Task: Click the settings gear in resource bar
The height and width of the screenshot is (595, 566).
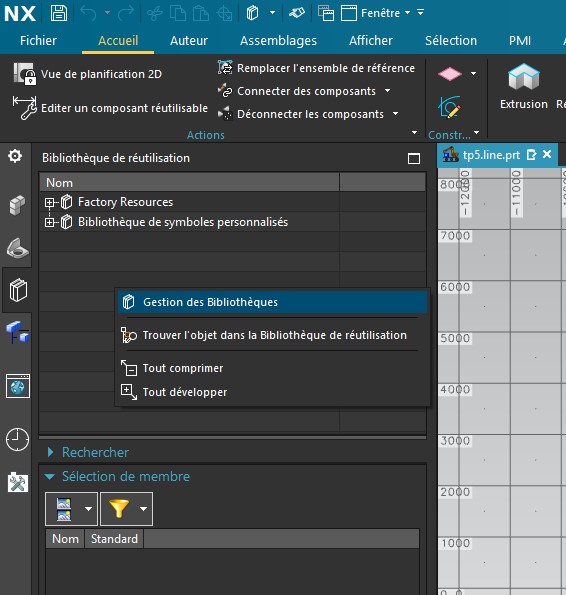Action: [15, 156]
